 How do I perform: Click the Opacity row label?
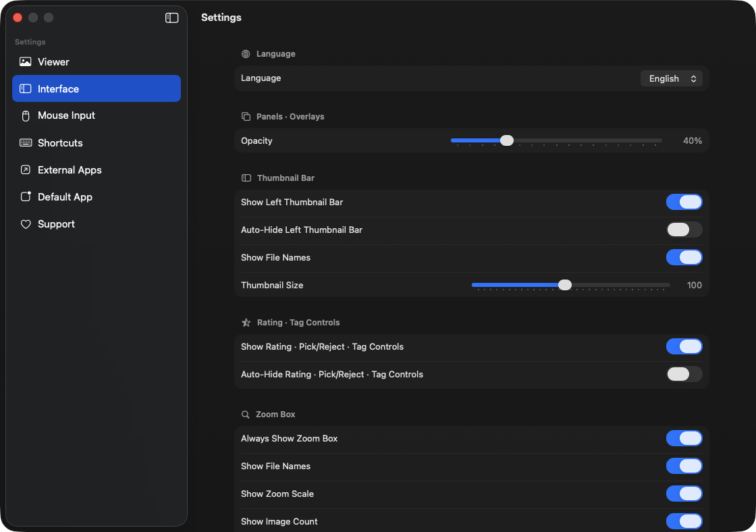[x=256, y=141]
